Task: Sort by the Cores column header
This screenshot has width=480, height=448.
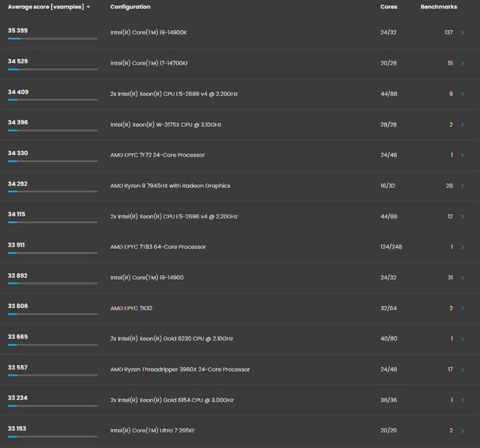Action: [388, 7]
